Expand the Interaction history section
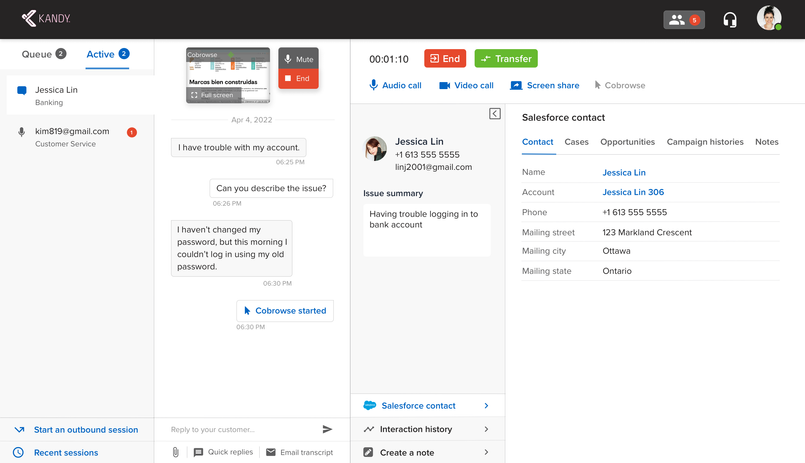Screen dimensions: 805x463 (x=428, y=429)
